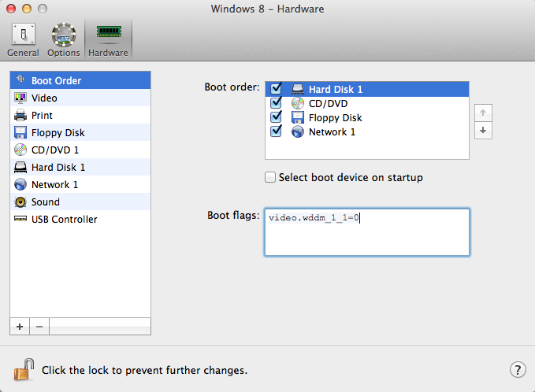This screenshot has height=392, width=535.
Task: Open help with the question mark button
Action: [518, 369]
